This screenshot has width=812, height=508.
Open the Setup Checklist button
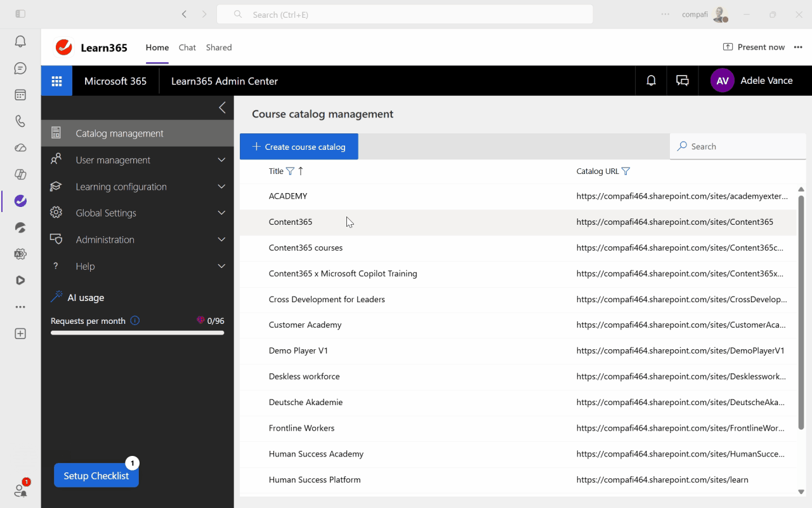(x=96, y=476)
